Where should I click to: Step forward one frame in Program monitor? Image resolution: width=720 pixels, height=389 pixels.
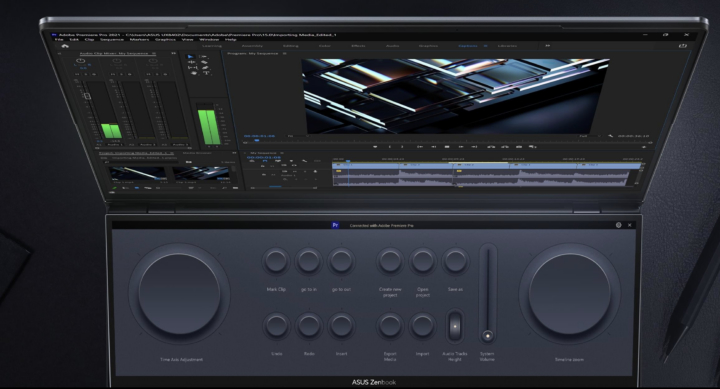461,147
